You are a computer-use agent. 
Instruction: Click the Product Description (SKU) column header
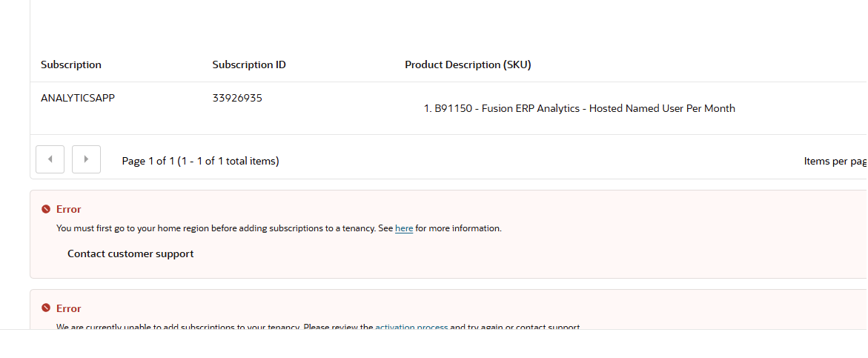click(468, 64)
